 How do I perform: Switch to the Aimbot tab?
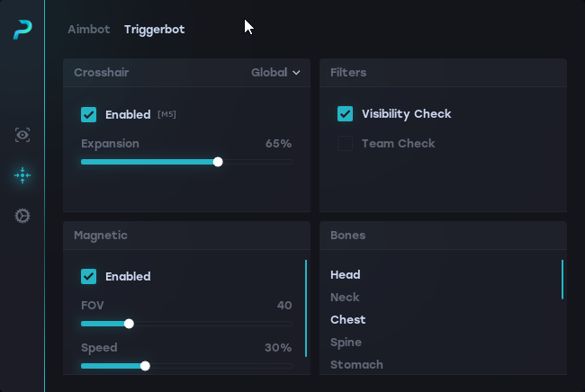click(88, 29)
